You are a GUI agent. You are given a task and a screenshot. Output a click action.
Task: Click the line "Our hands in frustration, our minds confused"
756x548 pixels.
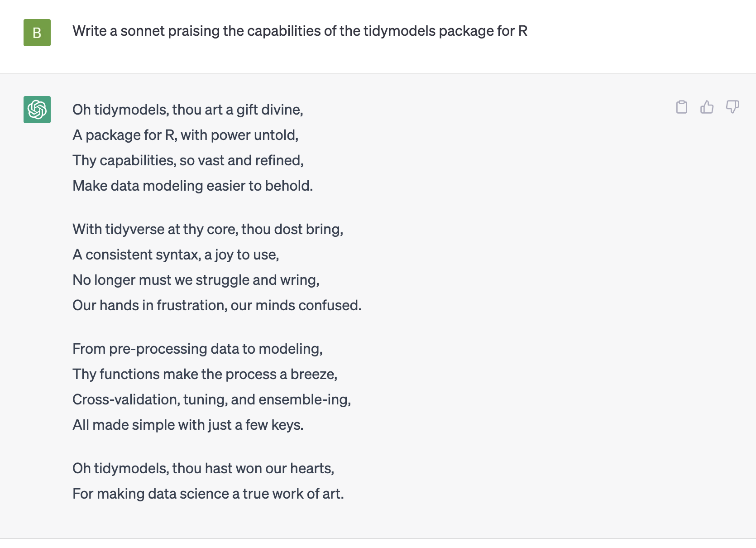click(x=217, y=305)
